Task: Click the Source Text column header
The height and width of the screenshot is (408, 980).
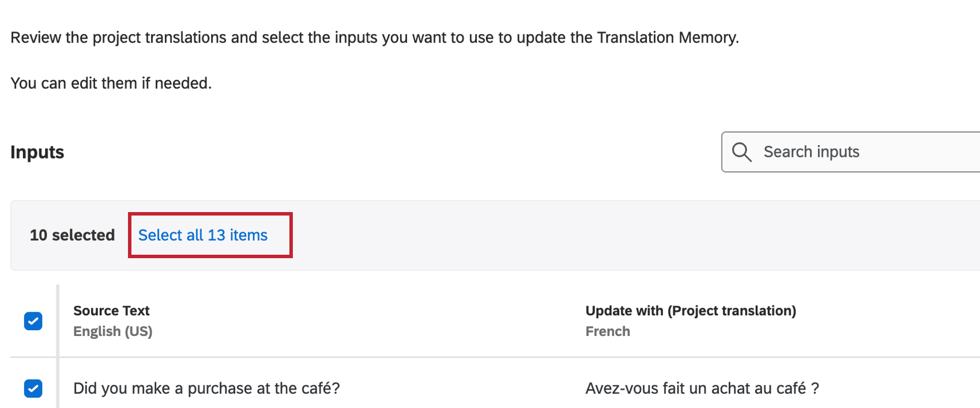Action: pos(111,311)
